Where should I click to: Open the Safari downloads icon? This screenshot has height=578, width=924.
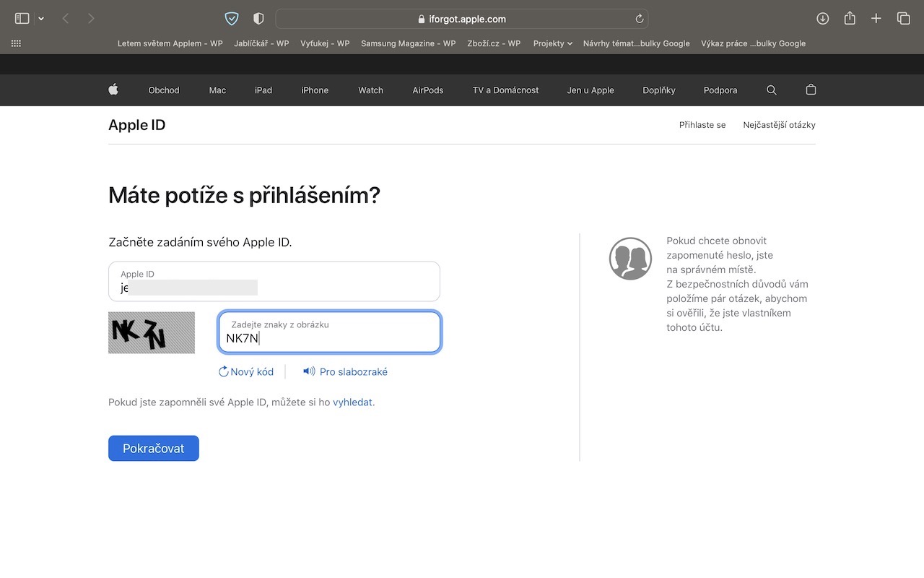822,19
